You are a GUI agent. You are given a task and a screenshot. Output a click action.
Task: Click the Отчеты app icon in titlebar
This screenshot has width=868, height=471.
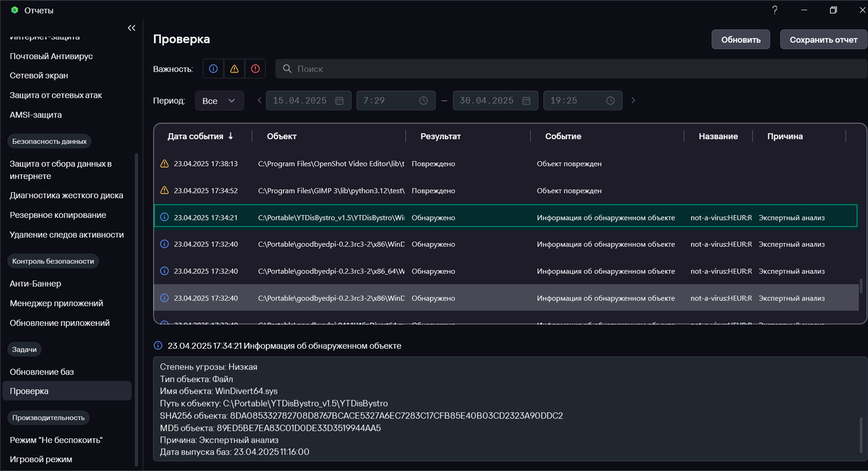click(14, 10)
